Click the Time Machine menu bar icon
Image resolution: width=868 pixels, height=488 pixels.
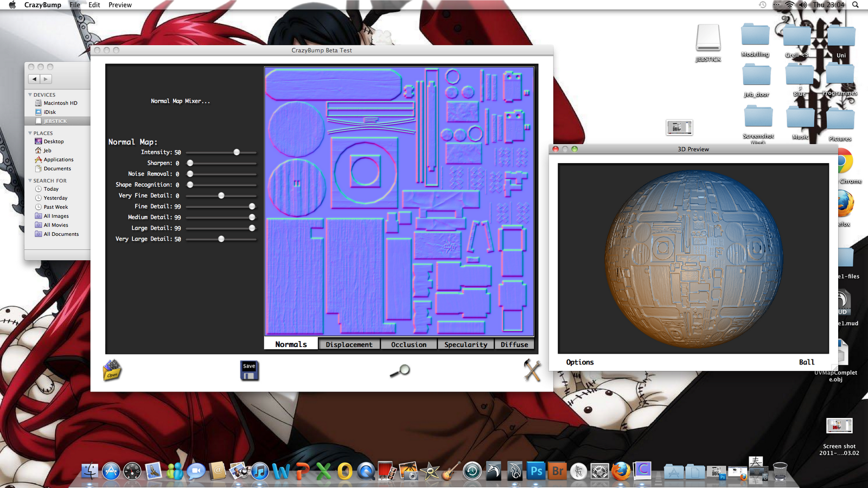[x=762, y=5]
